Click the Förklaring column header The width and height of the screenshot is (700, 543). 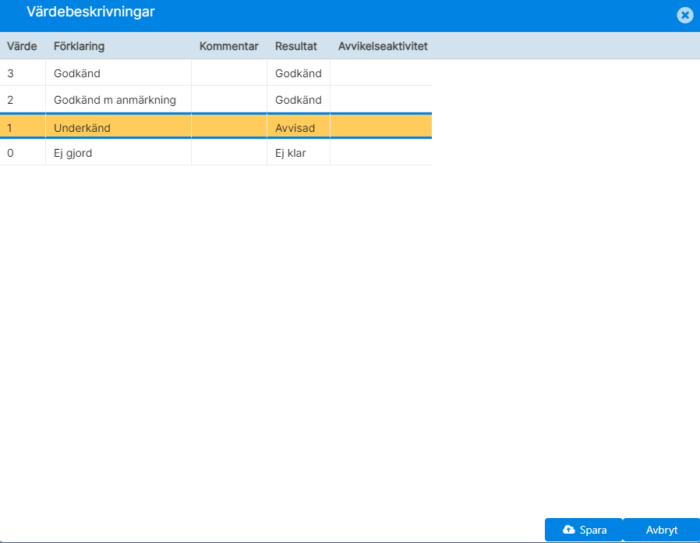(x=118, y=46)
